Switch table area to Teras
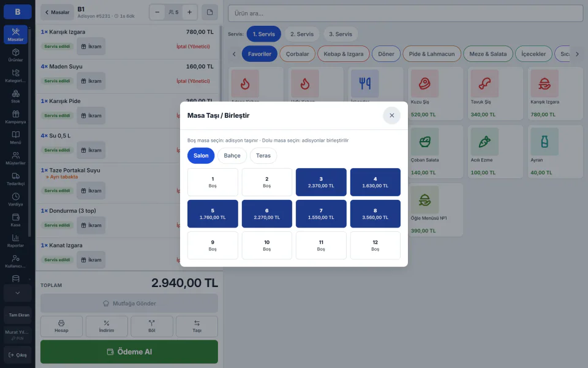 pos(263,155)
